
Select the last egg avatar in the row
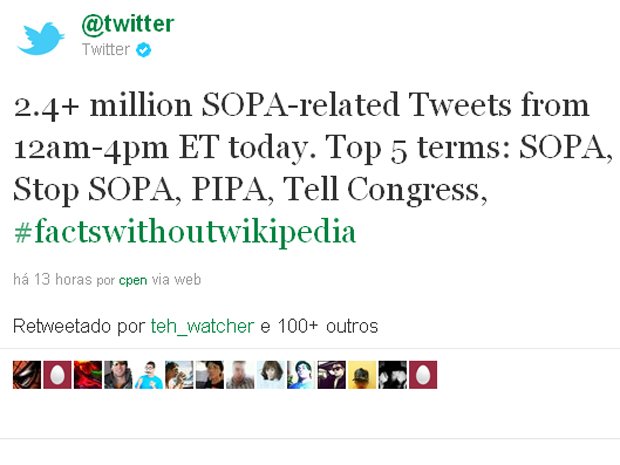(422, 374)
